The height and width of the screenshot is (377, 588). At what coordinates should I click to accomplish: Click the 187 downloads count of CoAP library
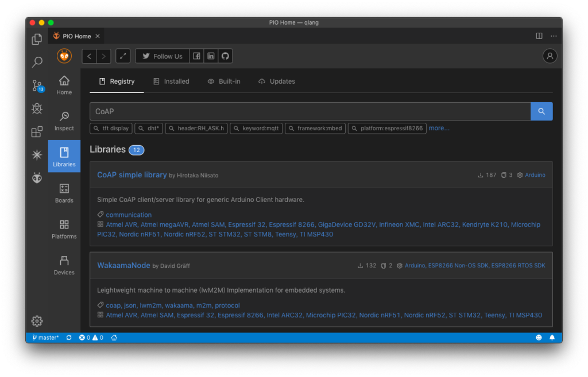(487, 175)
